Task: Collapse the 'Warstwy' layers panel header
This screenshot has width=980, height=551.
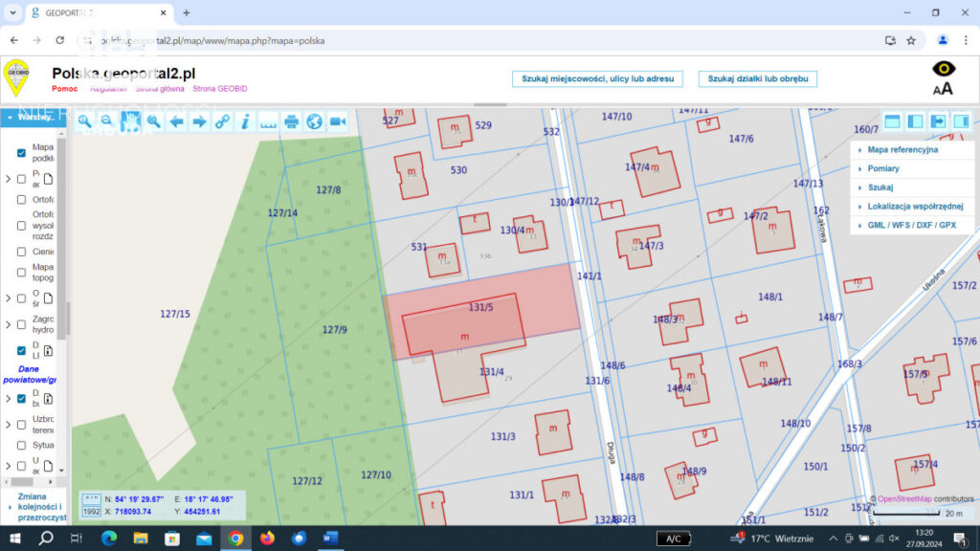Action: 33,117
